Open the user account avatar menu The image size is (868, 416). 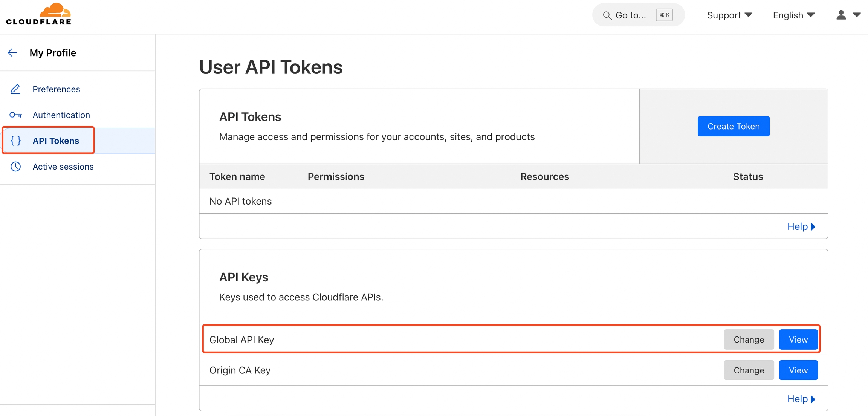841,15
